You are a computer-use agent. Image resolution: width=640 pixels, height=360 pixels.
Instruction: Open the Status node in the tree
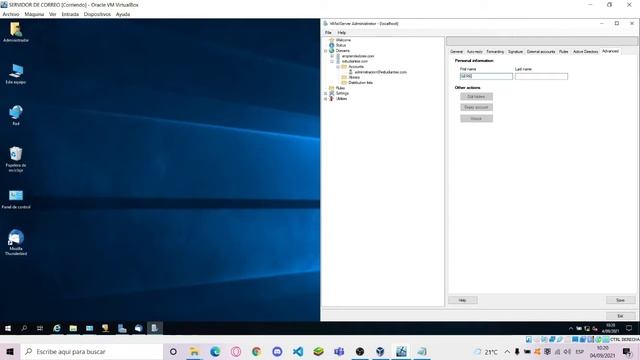341,45
